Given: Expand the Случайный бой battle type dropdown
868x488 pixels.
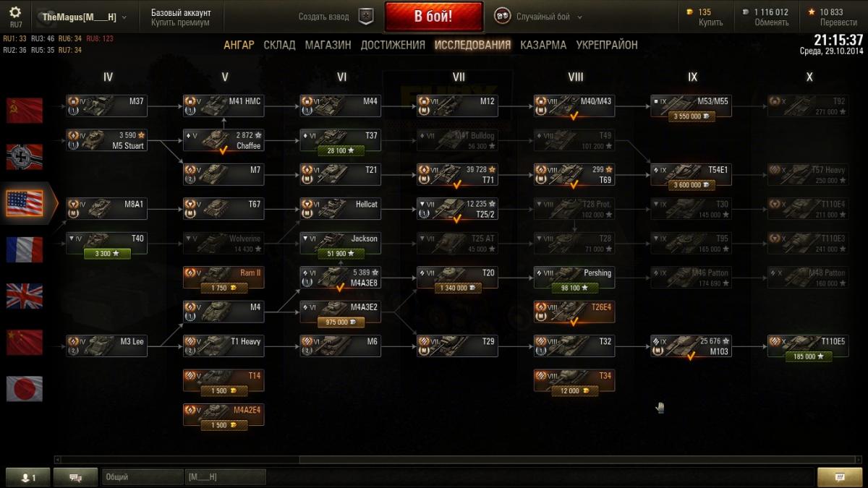Looking at the screenshot, I should point(539,17).
